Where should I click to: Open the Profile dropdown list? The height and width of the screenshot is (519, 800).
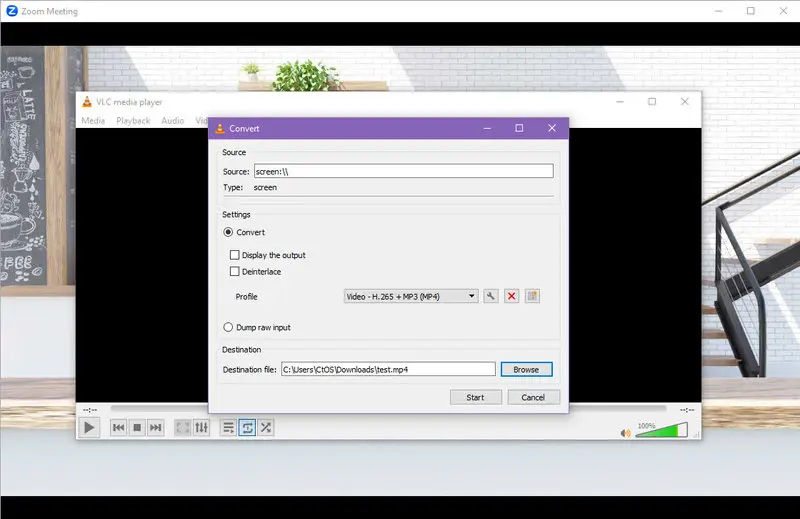click(x=411, y=296)
